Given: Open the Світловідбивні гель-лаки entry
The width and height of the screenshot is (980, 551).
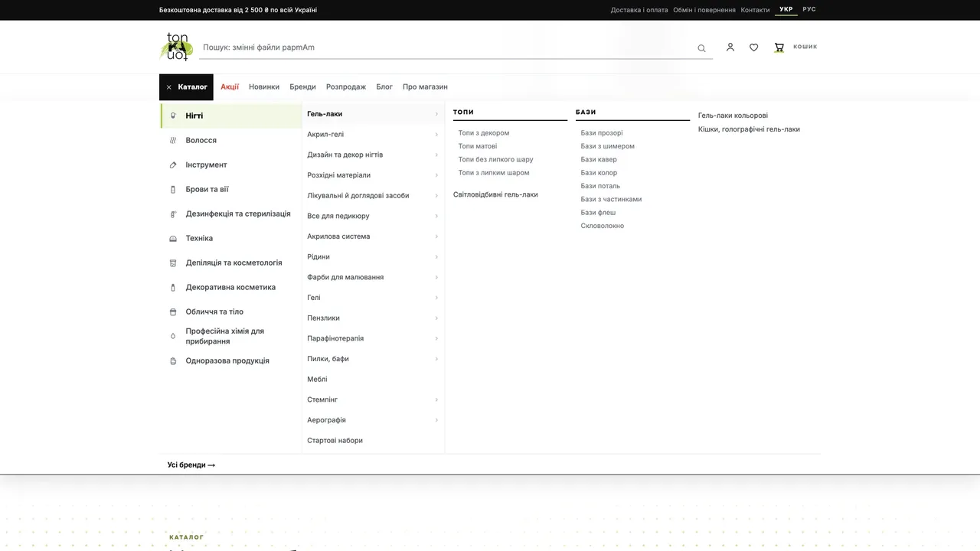Looking at the screenshot, I should coord(495,194).
